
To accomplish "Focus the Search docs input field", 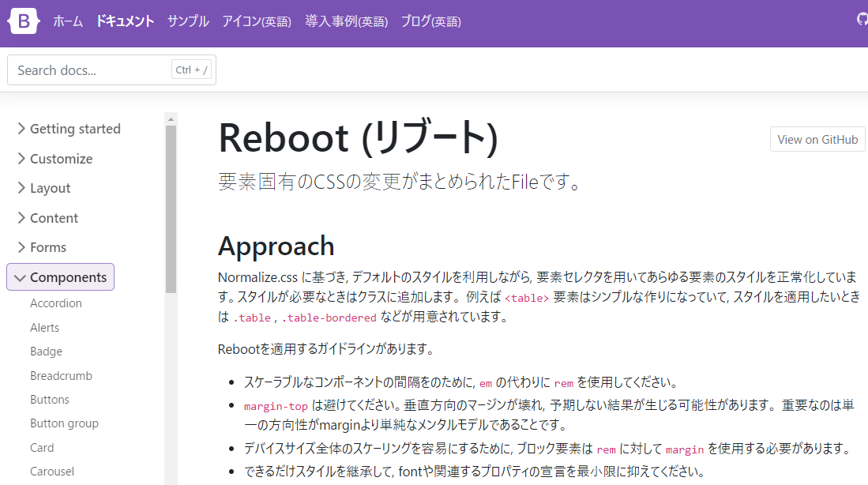I will 91,70.
